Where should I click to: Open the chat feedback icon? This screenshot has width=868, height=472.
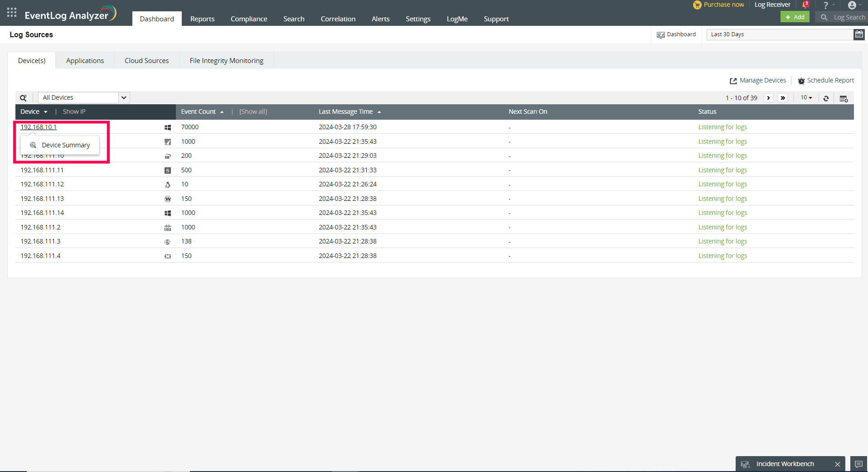858,464
